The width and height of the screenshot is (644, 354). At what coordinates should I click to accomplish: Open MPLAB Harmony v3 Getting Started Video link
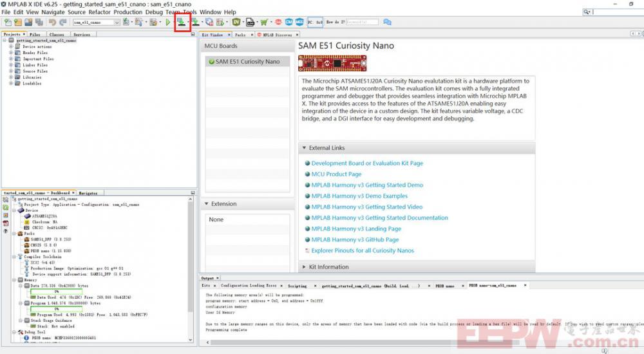pyautogui.click(x=367, y=207)
